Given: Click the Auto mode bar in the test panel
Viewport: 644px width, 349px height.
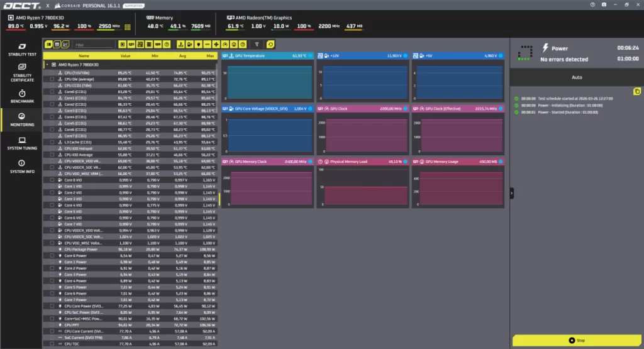Looking at the screenshot, I should pyautogui.click(x=576, y=77).
